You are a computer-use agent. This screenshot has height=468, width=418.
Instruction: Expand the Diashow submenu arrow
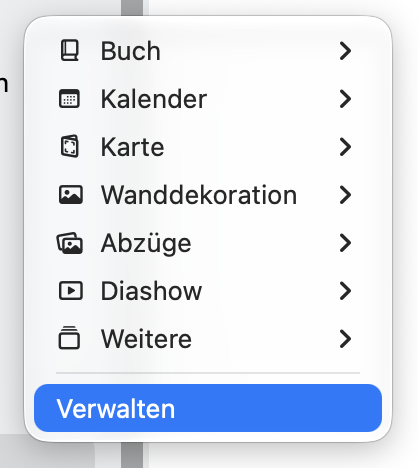tap(345, 291)
